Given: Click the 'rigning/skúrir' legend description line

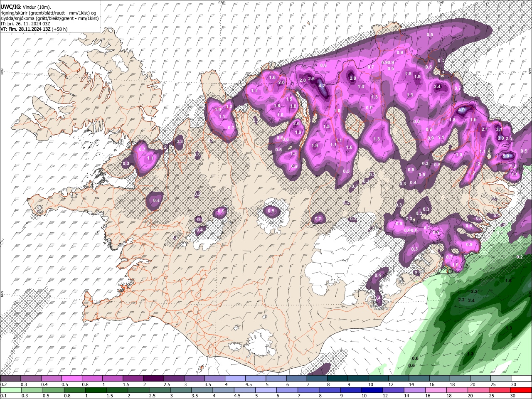Looking at the screenshot, I should click(x=48, y=12).
